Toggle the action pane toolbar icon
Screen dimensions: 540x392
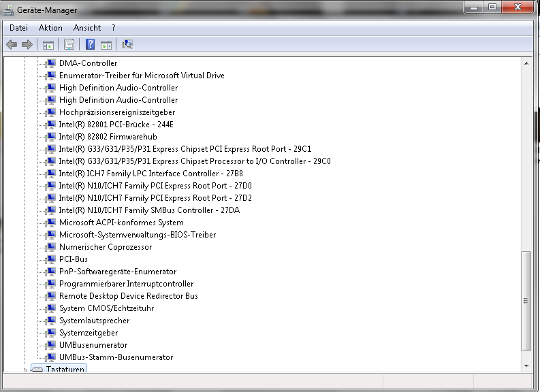pos(106,44)
